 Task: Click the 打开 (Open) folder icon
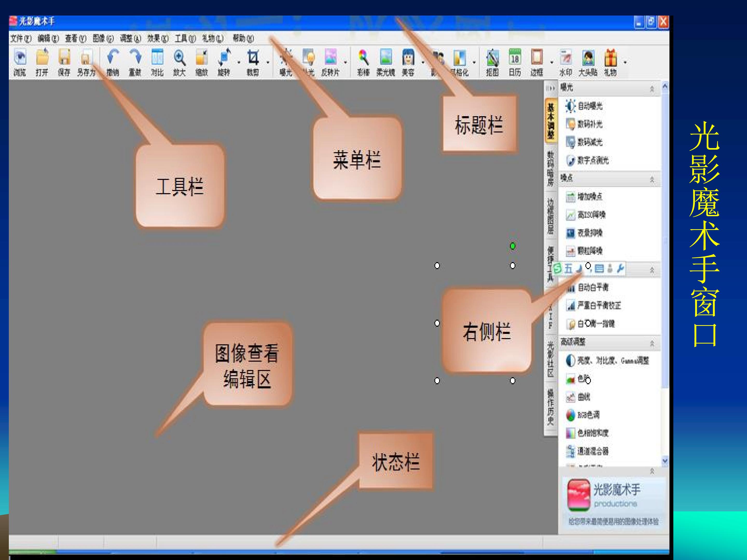click(x=42, y=57)
